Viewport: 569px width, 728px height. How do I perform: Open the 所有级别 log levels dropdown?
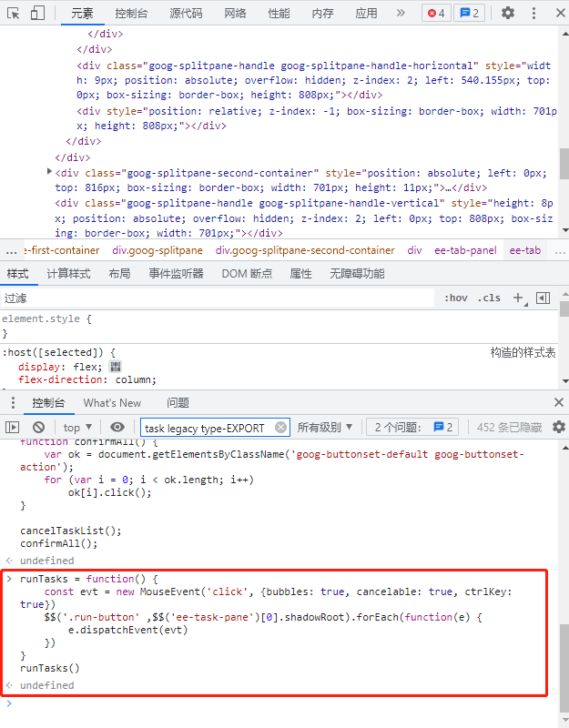(325, 427)
